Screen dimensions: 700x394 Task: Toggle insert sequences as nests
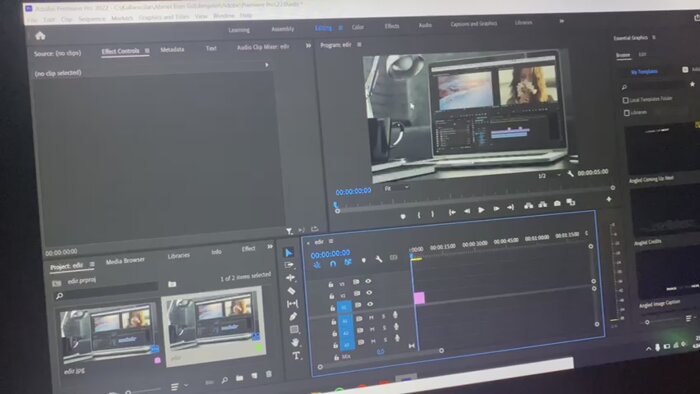pos(317,265)
